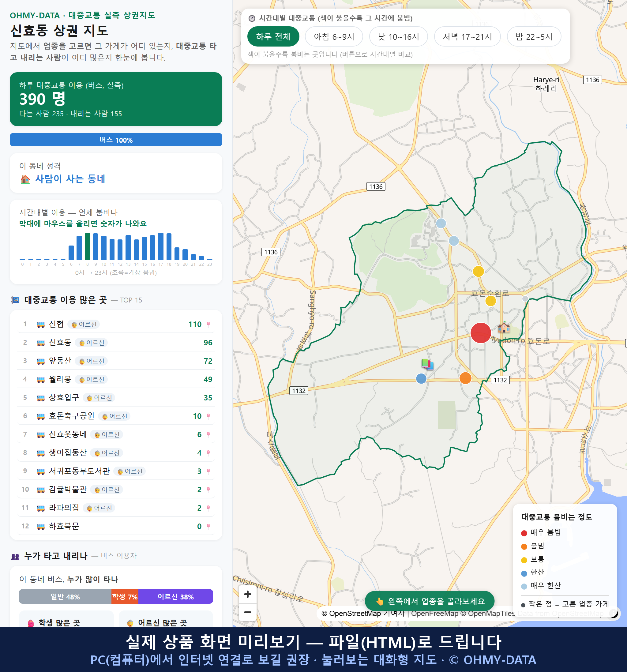
Task: Click the Harye-ri 하례리 map label
Action: coord(546,84)
